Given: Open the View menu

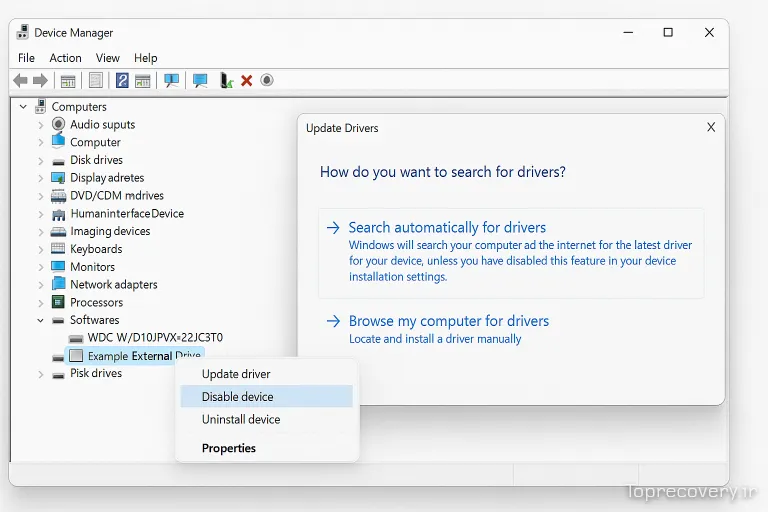Looking at the screenshot, I should click(107, 58).
